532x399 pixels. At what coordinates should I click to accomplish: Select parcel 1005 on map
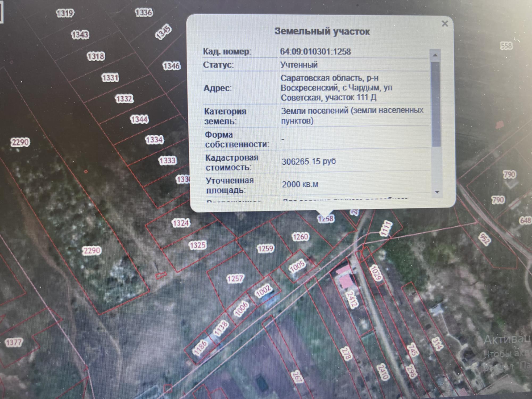(297, 266)
